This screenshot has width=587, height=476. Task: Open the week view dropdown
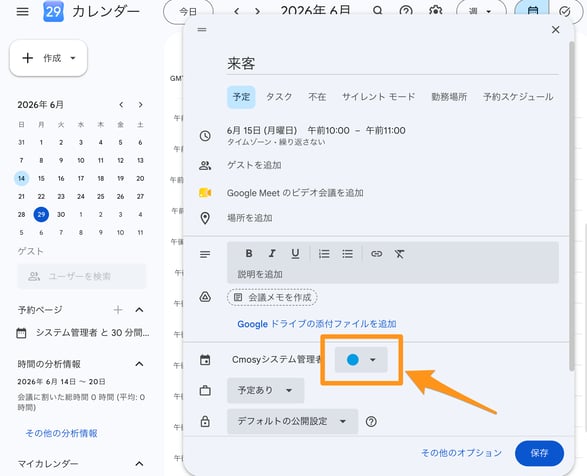click(481, 11)
